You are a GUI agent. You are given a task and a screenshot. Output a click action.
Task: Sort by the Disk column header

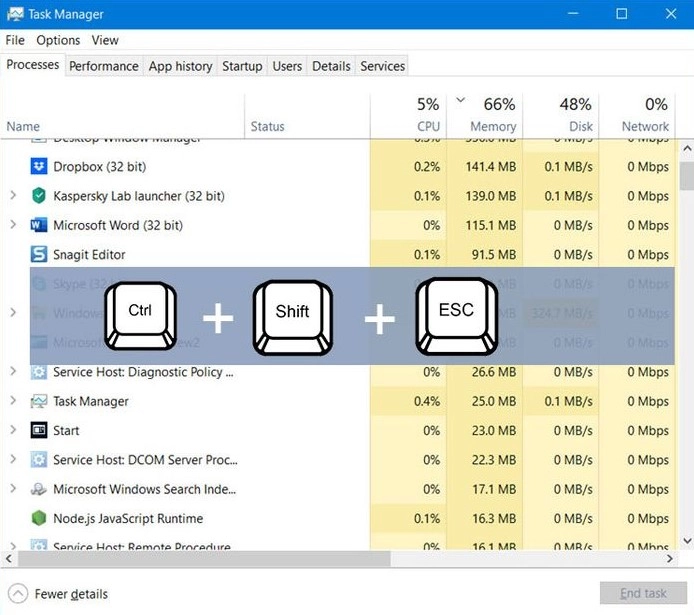click(x=561, y=115)
